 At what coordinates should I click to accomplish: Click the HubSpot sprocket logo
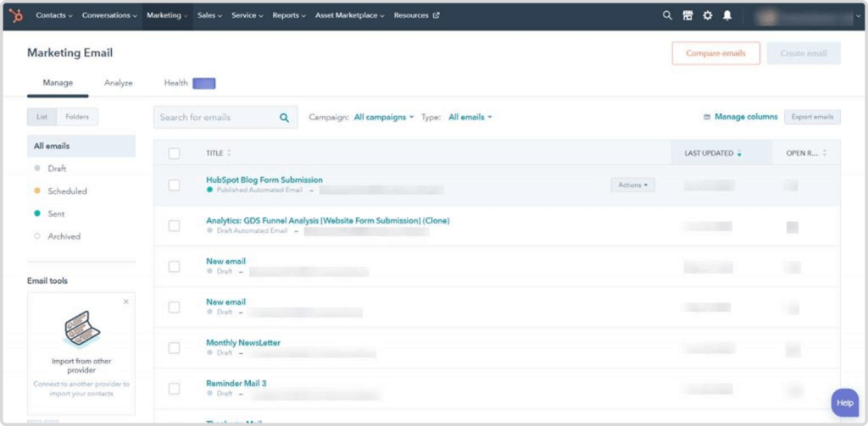pos(17,15)
